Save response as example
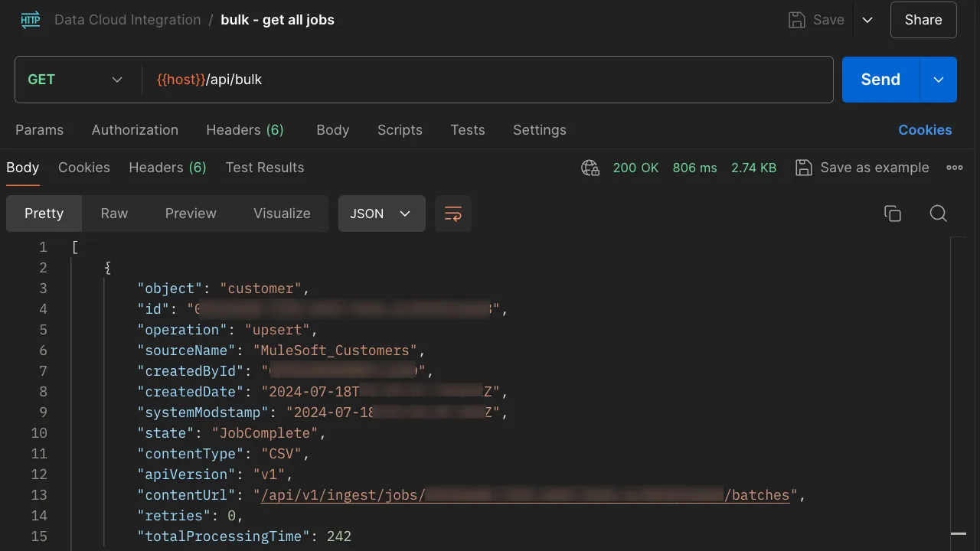Screen dimensions: 980x551 [x=862, y=168]
